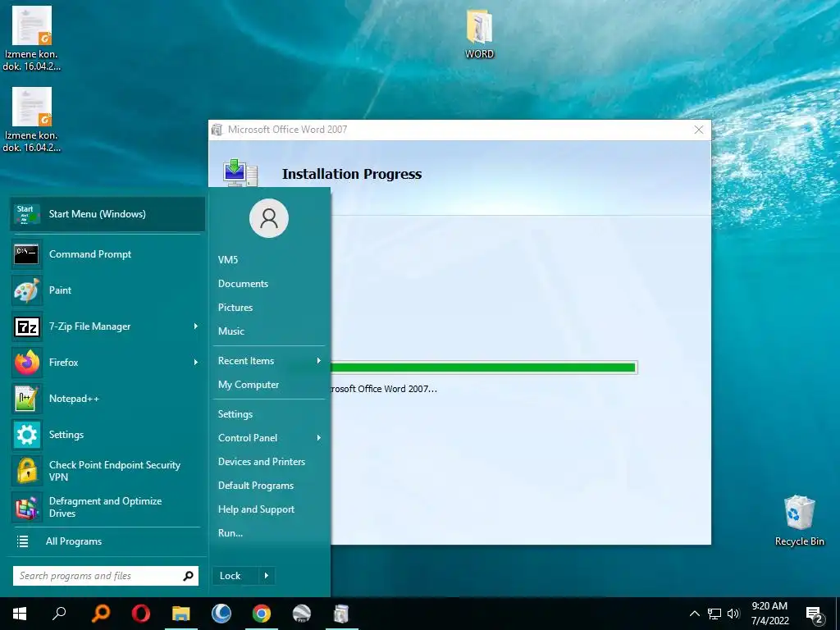Click the Notepad++ icon

point(27,399)
